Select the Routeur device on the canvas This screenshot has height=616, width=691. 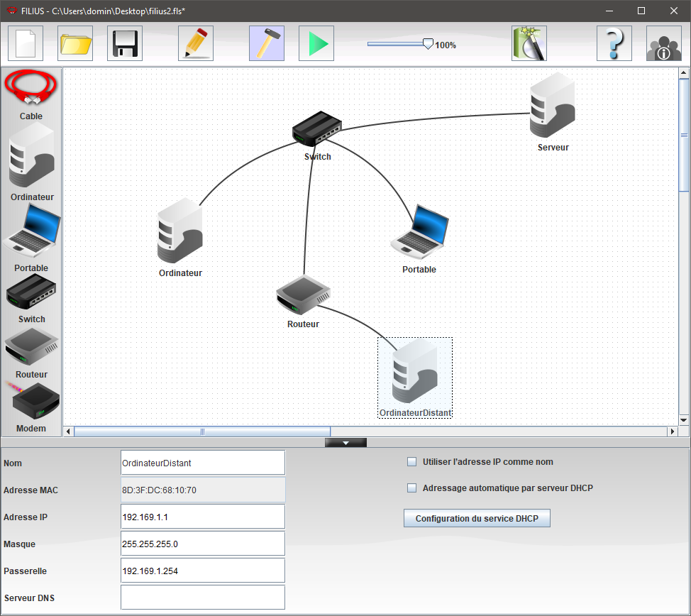(x=303, y=295)
